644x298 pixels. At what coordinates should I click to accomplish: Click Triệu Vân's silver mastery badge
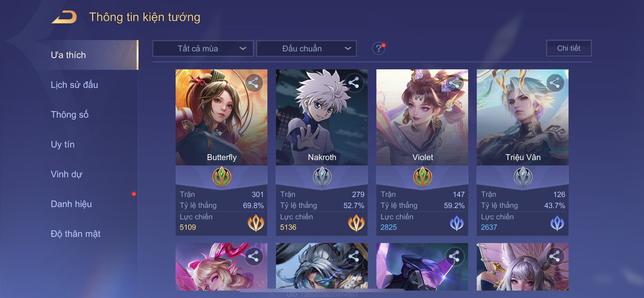pyautogui.click(x=523, y=177)
